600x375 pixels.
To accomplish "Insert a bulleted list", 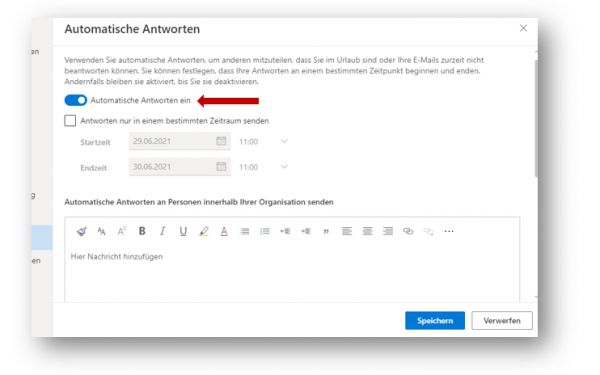I will coord(245,231).
